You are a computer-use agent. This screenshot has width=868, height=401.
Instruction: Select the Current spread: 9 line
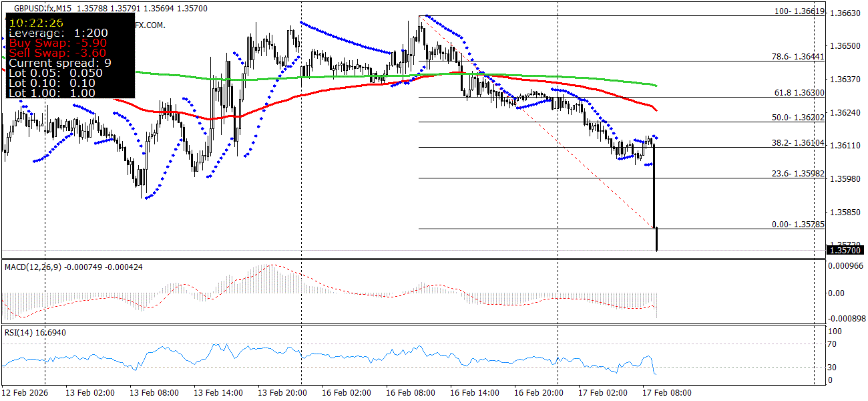tap(60, 63)
